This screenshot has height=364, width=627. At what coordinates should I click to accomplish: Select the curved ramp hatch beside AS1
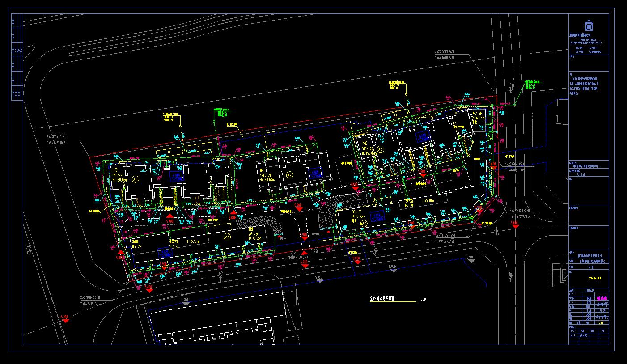tap(259, 224)
